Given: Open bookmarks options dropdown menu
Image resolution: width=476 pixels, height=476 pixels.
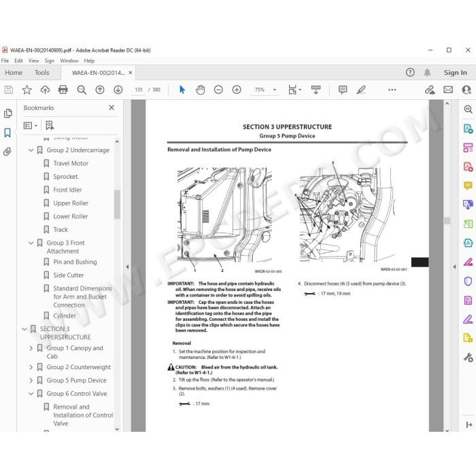Looking at the screenshot, I should (31, 125).
